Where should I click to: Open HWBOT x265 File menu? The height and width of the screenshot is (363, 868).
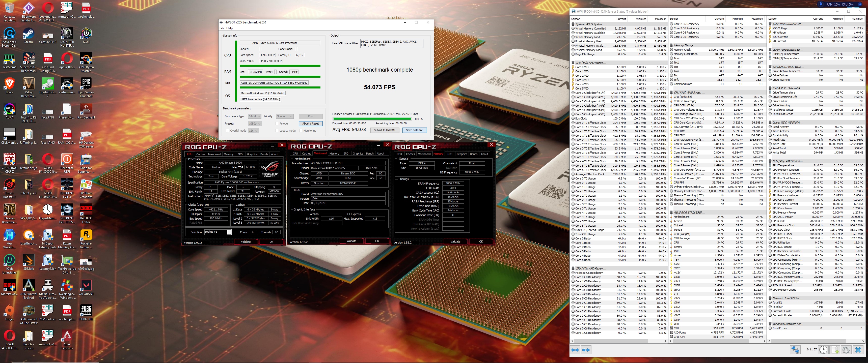tap(222, 28)
